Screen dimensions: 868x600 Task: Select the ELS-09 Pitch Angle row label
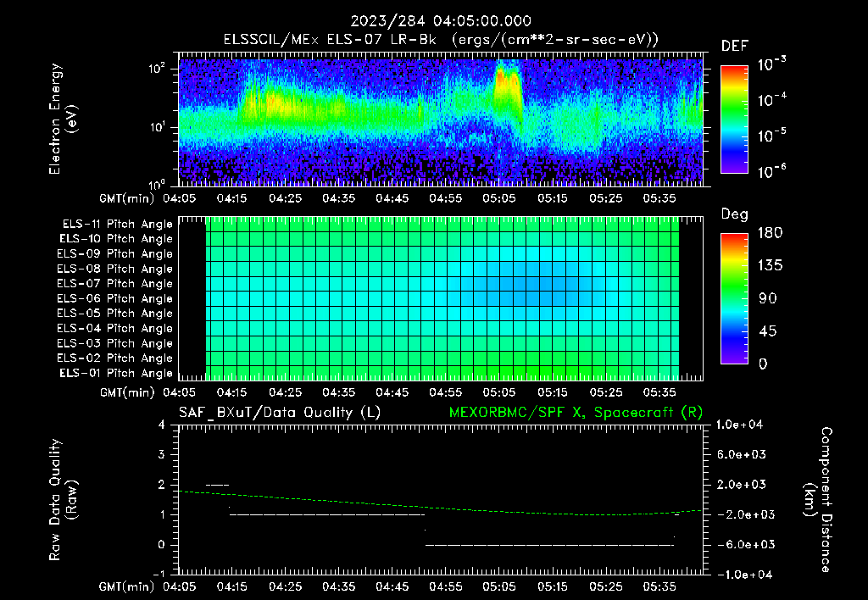click(x=114, y=254)
